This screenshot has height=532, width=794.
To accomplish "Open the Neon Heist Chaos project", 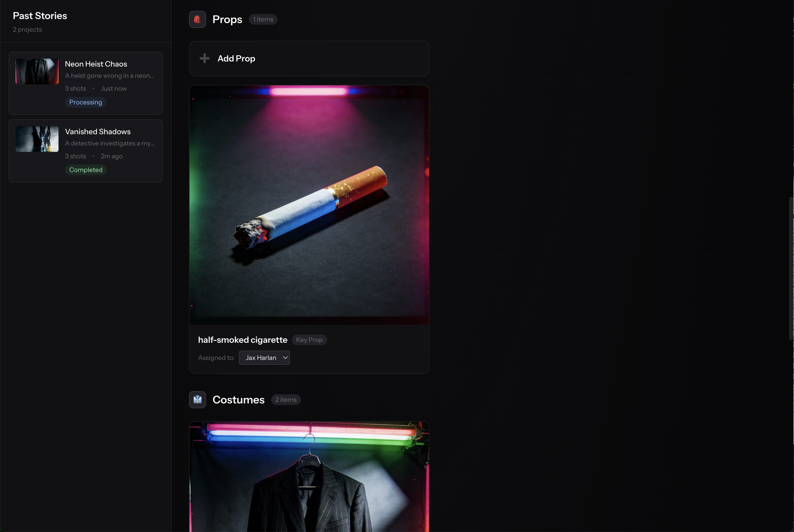I will [96, 64].
